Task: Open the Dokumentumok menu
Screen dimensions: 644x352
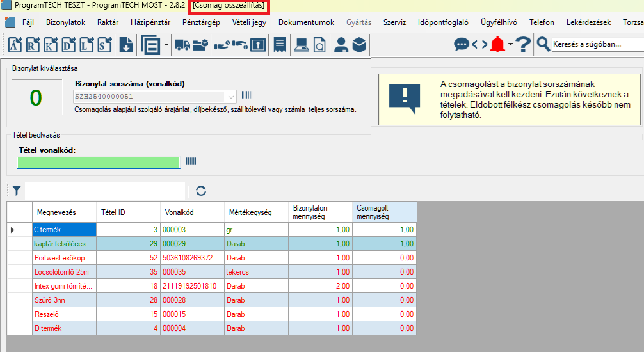Action: pyautogui.click(x=307, y=22)
